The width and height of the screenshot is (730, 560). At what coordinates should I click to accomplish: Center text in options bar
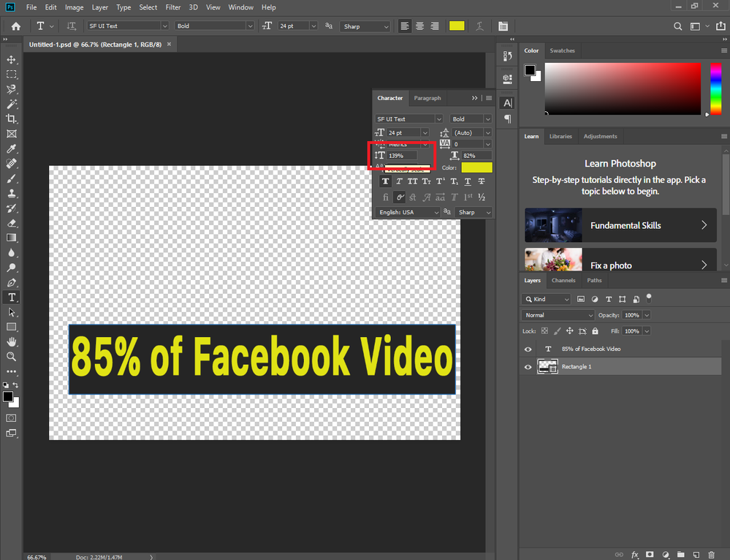point(420,26)
